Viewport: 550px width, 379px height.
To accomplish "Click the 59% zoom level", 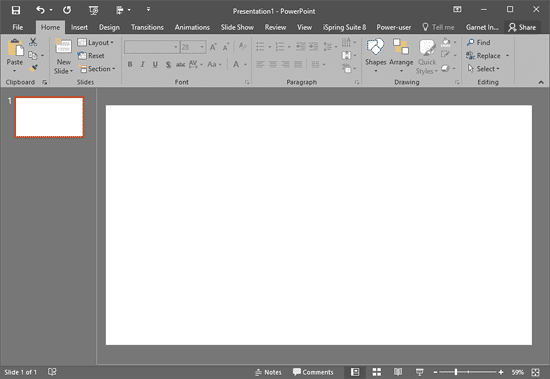I will click(517, 372).
